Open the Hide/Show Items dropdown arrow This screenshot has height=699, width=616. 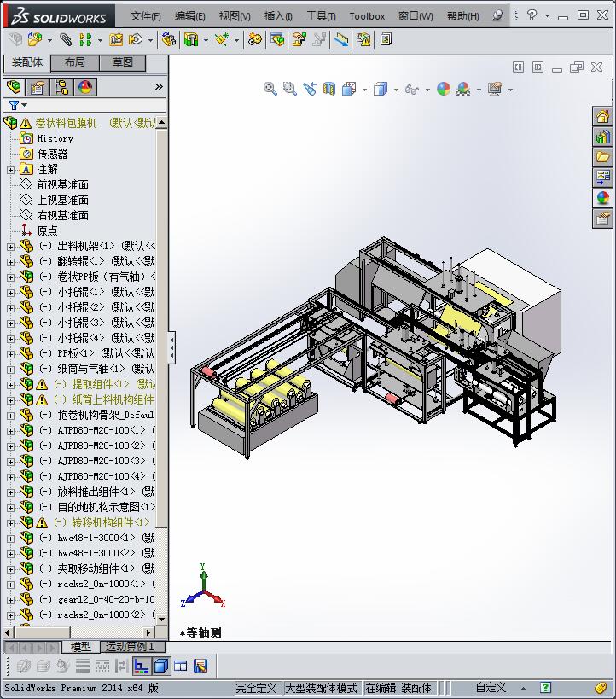coord(427,90)
